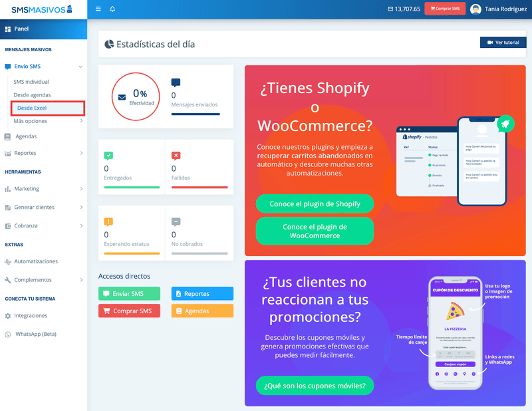The height and width of the screenshot is (411, 532).
Task: Open the Panel menu item
Action: pos(43,29)
